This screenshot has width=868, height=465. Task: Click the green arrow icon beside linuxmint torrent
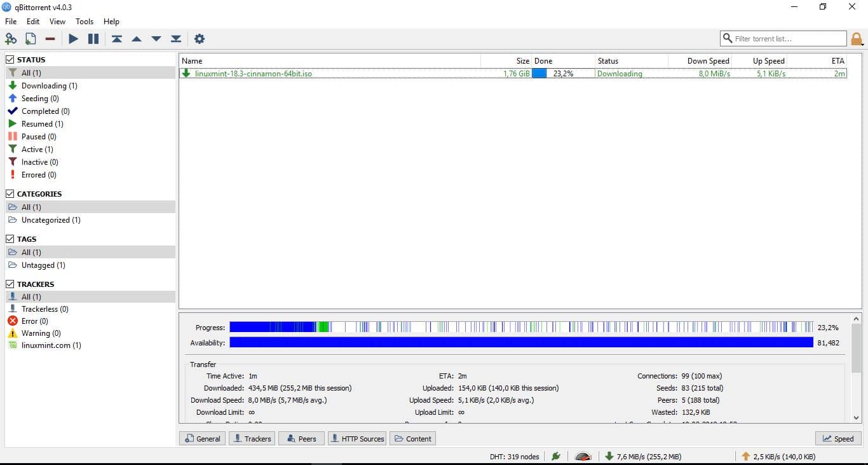pyautogui.click(x=186, y=73)
